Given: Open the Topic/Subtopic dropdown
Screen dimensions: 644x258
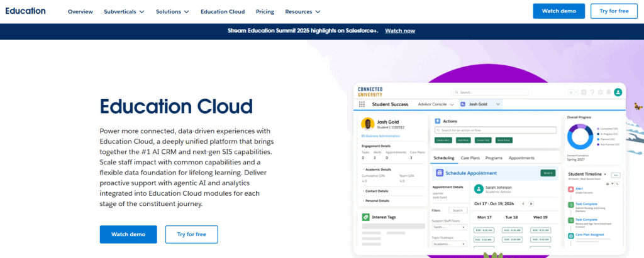Looking at the screenshot, I should point(449,244).
